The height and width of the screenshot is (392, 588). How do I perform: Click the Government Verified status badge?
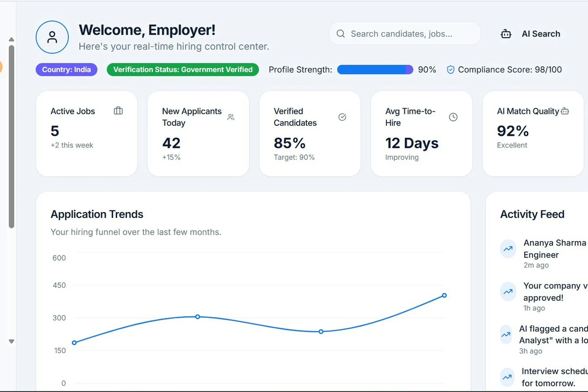183,70
